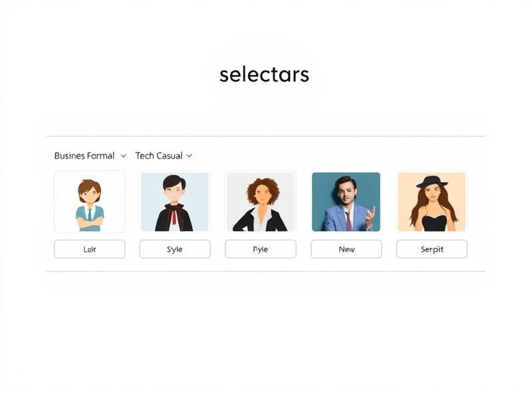Viewport: 532px width, 394px height.
Task: Toggle the 'Fyle' avatar selection
Action: (261, 249)
